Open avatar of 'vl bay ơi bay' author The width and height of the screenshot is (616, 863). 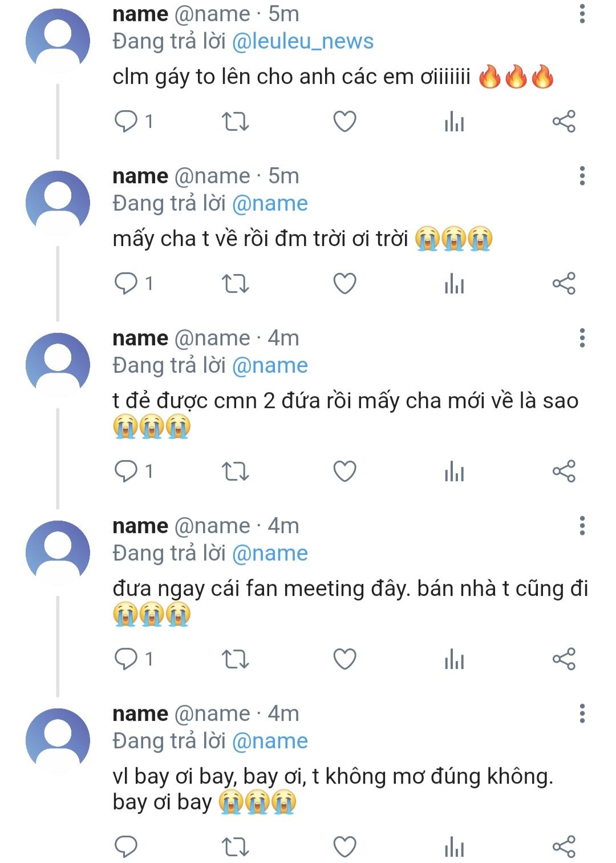(x=58, y=740)
